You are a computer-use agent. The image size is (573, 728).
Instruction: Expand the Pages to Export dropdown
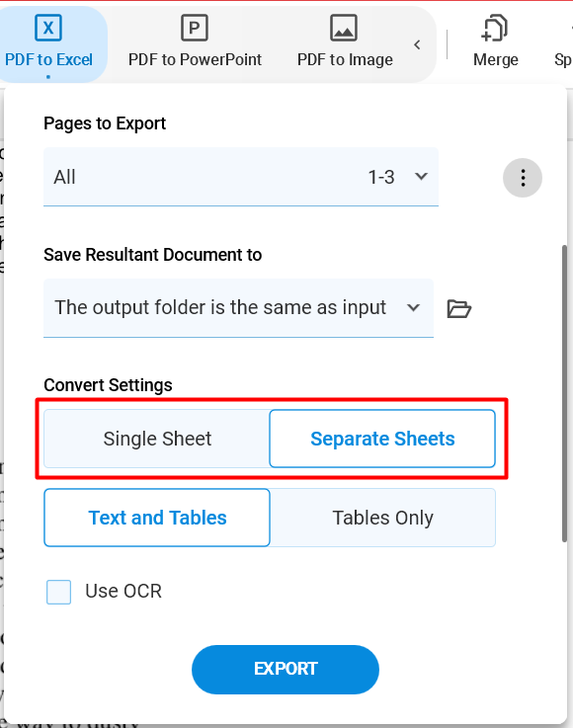click(x=240, y=177)
